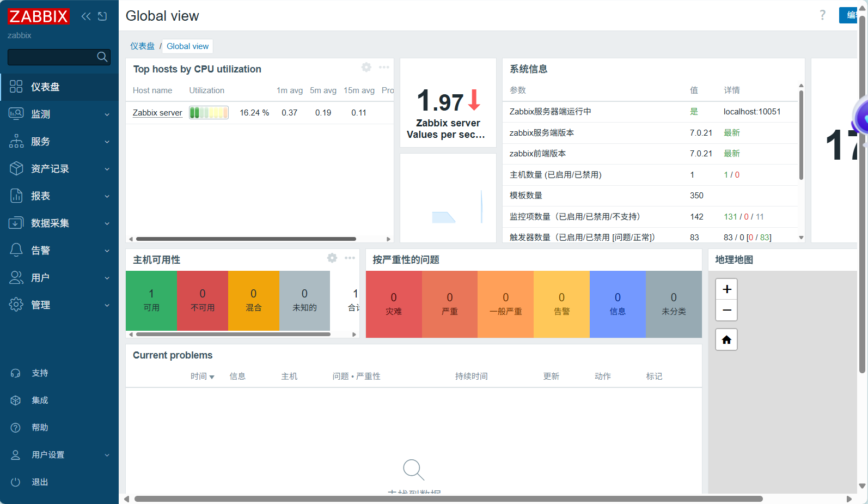The image size is (868, 504).
Task: Click the orange 混合 availability tile
Action: (254, 301)
